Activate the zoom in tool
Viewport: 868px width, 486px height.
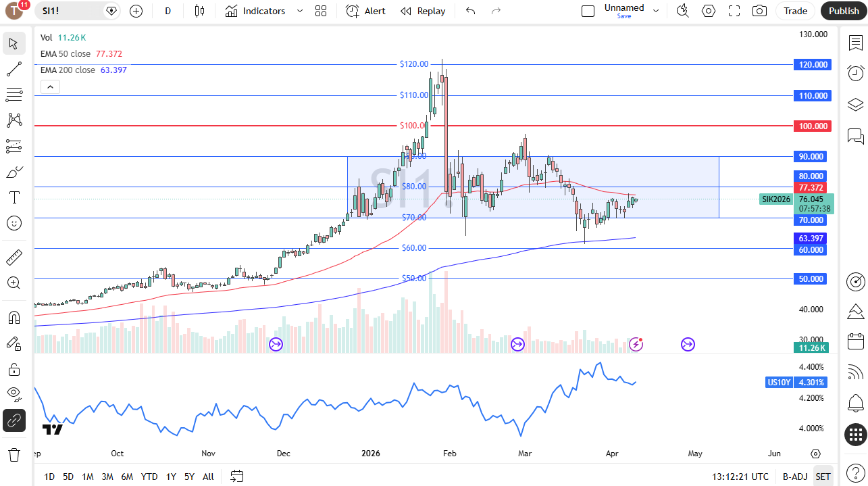tap(14, 283)
